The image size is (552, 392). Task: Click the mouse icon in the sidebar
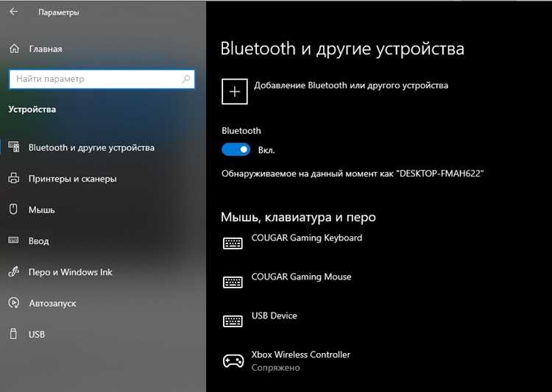(x=13, y=210)
